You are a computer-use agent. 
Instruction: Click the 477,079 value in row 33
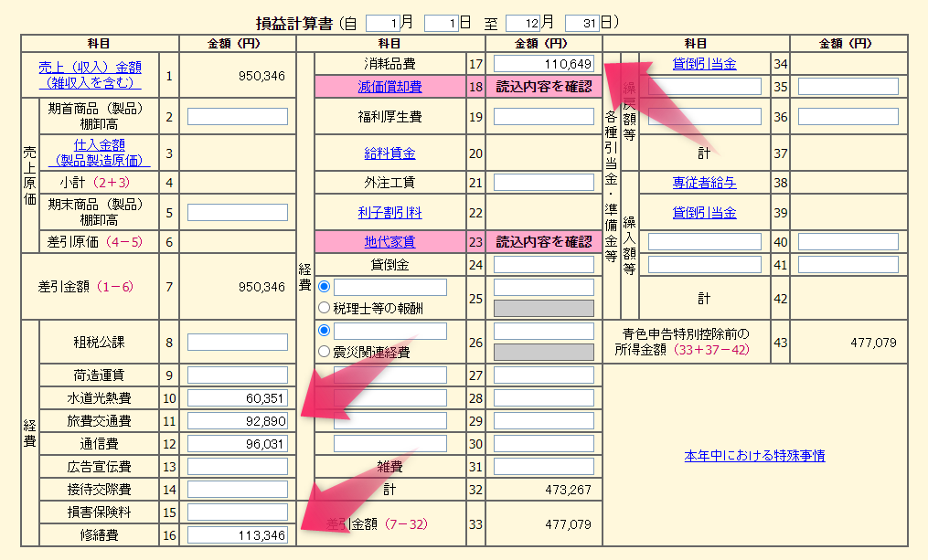[568, 524]
